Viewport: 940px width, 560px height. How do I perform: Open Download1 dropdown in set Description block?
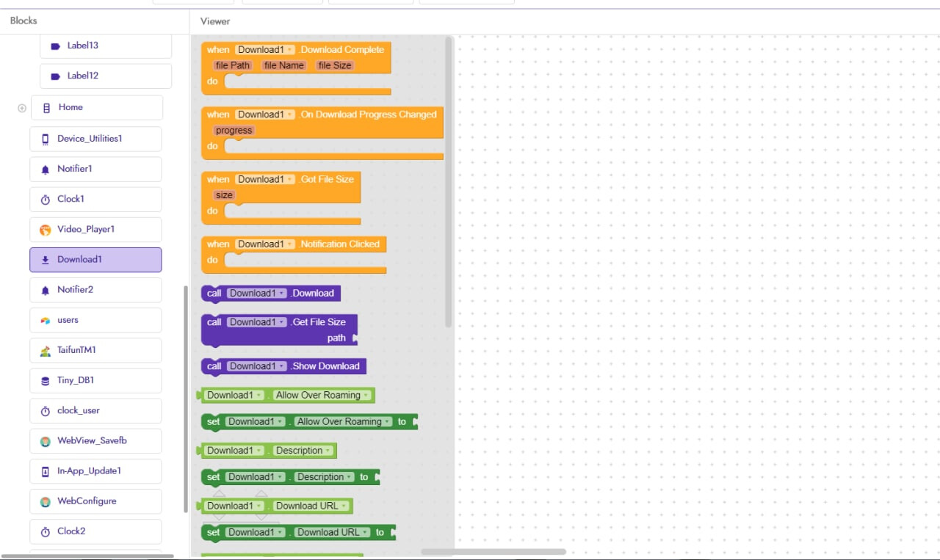(256, 477)
